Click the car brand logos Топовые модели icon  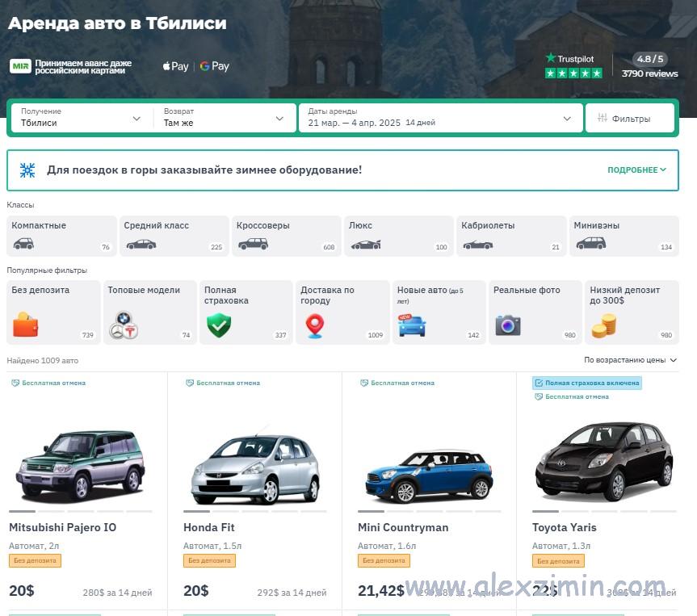[x=124, y=325]
